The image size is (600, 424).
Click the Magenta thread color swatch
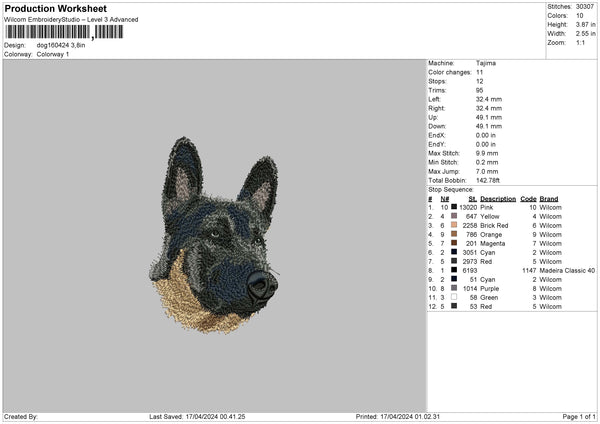point(453,243)
